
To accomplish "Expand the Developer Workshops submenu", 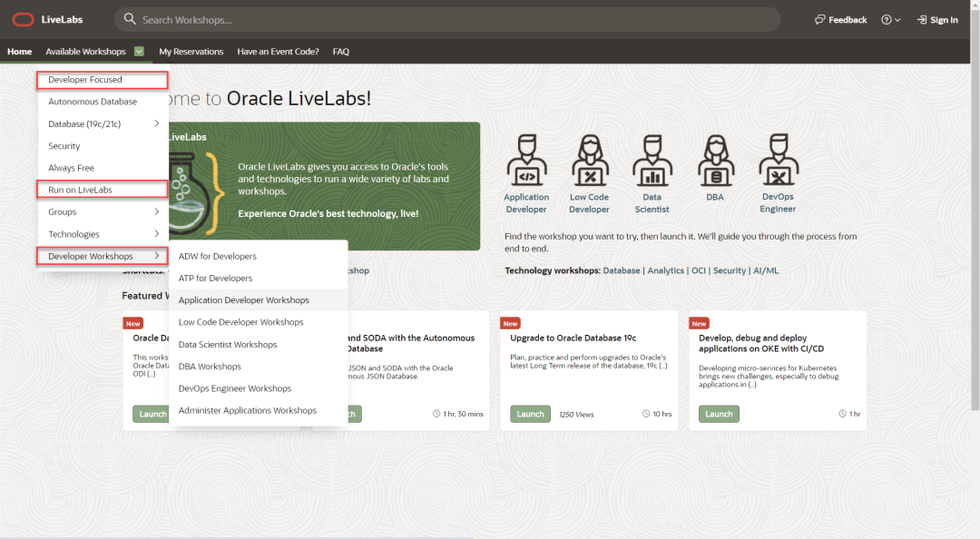I will coord(157,256).
